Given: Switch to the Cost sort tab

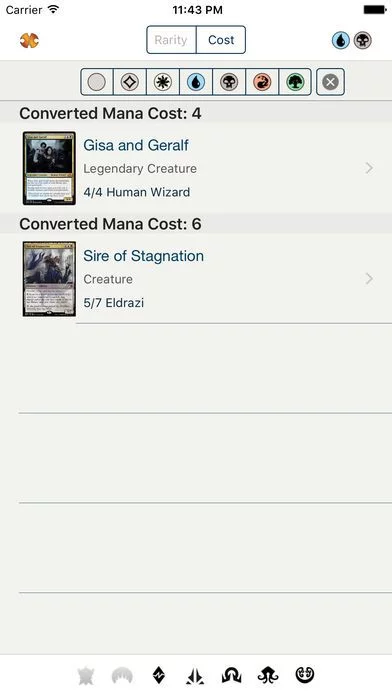Looking at the screenshot, I should (x=221, y=40).
